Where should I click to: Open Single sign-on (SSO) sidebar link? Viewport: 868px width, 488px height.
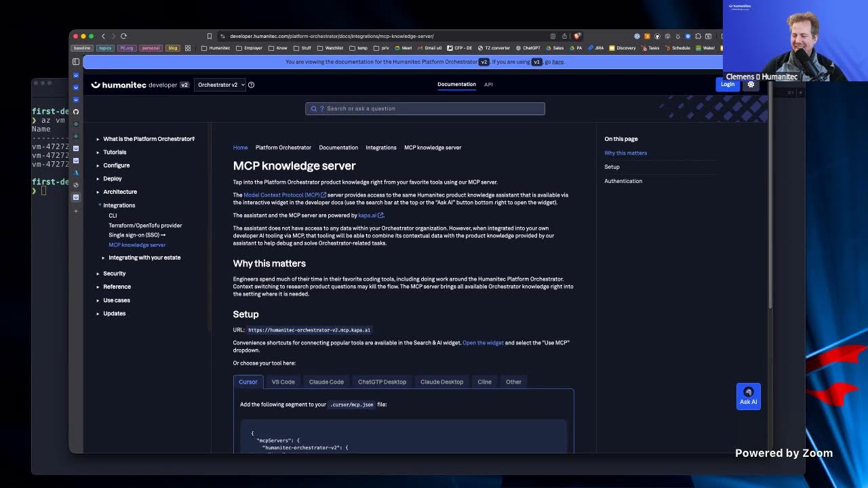(137, 235)
